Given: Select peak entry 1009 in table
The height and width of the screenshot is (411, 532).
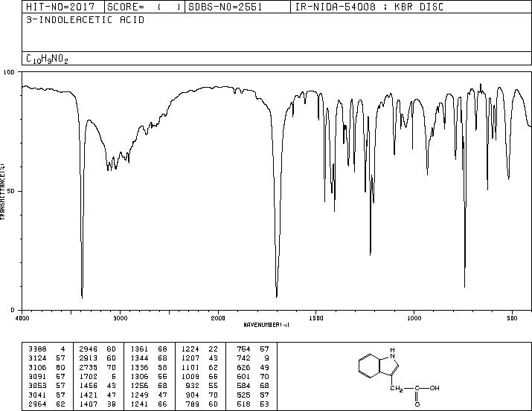Looking at the screenshot, I should [200, 376].
